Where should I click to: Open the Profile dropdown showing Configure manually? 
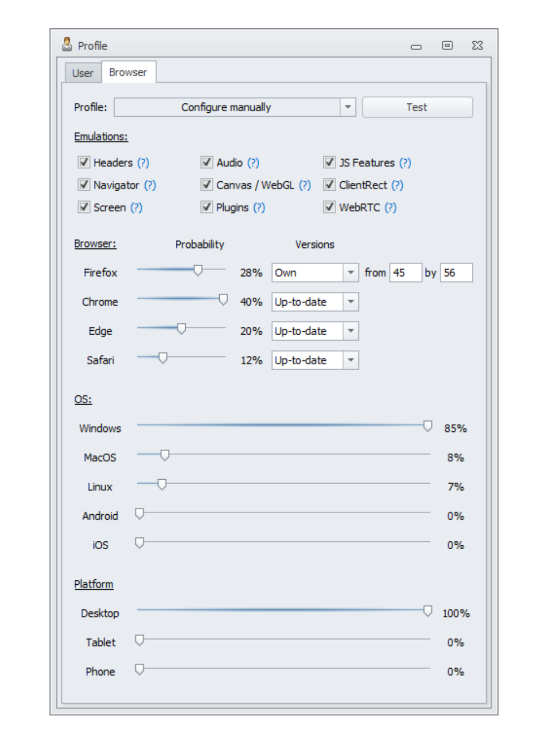[x=235, y=107]
